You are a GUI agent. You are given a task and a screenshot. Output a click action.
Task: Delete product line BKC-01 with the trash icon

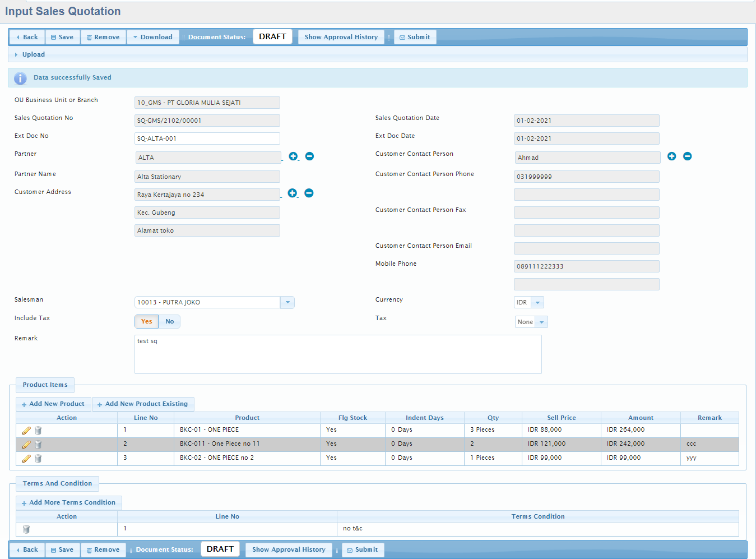(38, 431)
